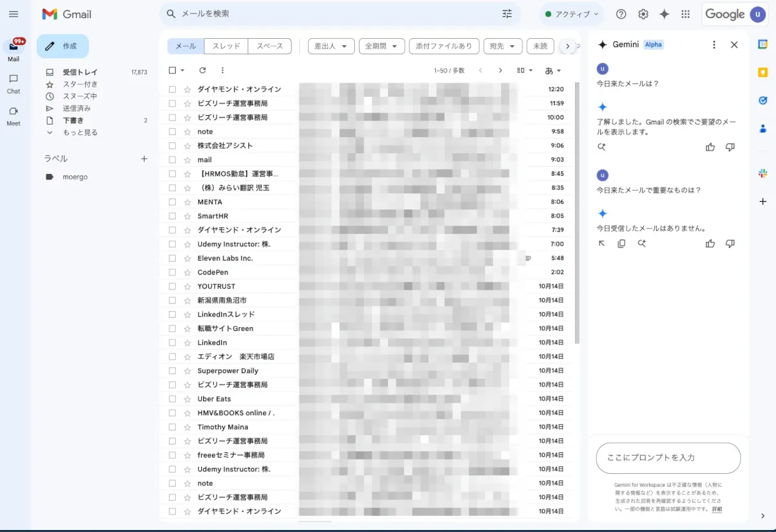Open Meet in the left rail
The height and width of the screenshot is (532, 776).
pos(14,116)
